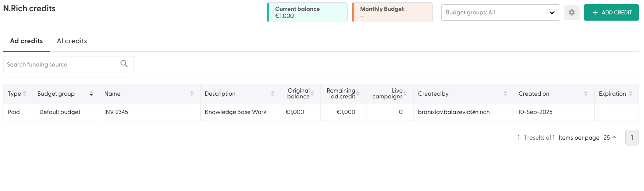The height and width of the screenshot is (191, 644).
Task: Focus the Search funding source field
Action: [x=68, y=64]
